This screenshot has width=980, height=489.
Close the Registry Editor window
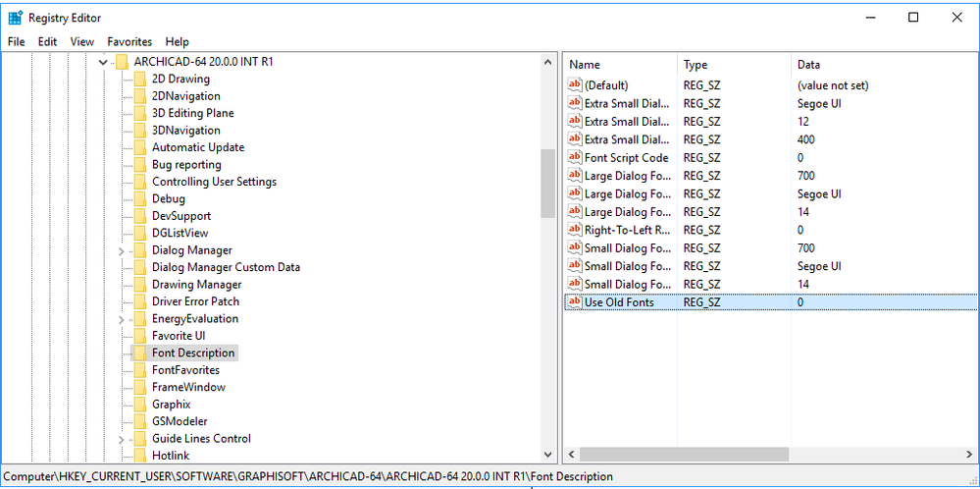(x=956, y=18)
